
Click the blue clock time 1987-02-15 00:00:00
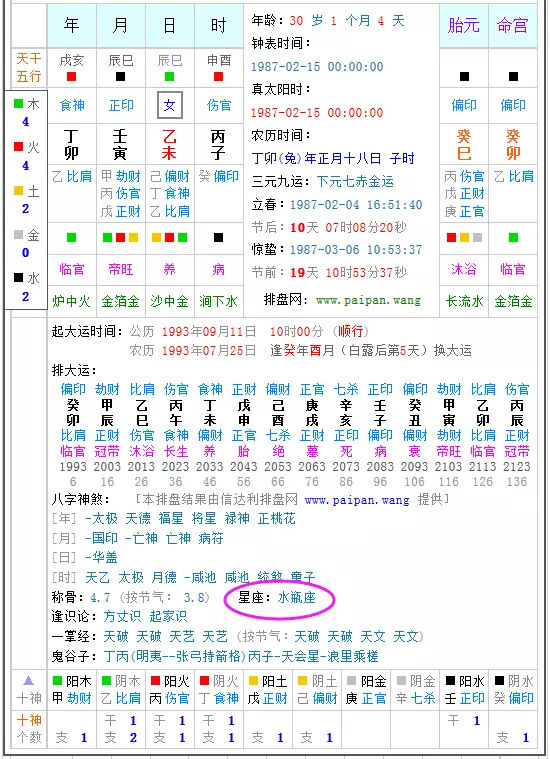click(x=317, y=67)
